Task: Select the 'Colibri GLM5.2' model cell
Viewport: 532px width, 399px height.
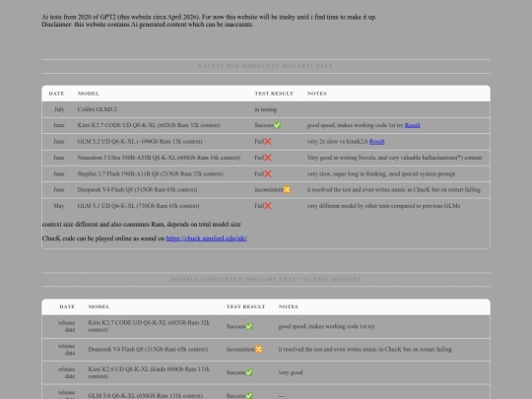Action: click(97, 109)
